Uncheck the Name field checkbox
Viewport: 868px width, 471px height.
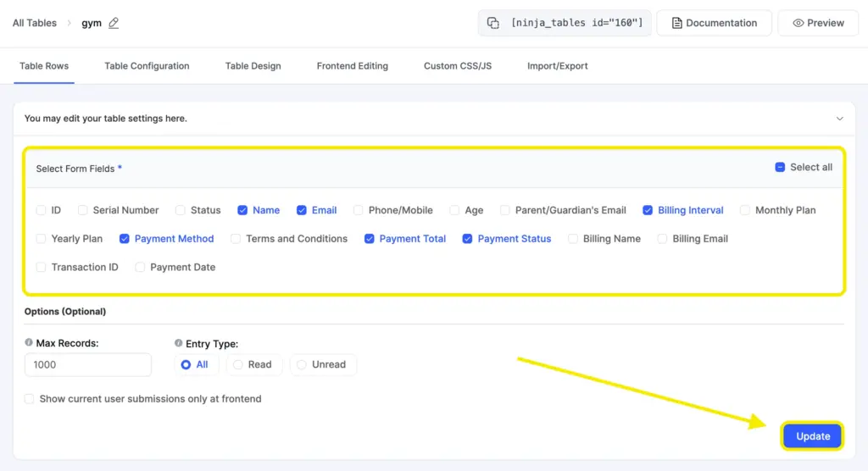coord(242,210)
